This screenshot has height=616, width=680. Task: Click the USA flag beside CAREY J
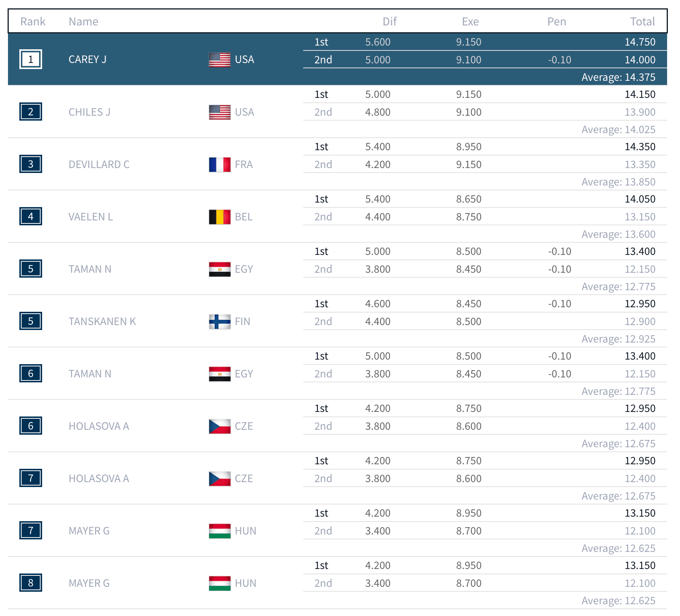[x=219, y=60]
